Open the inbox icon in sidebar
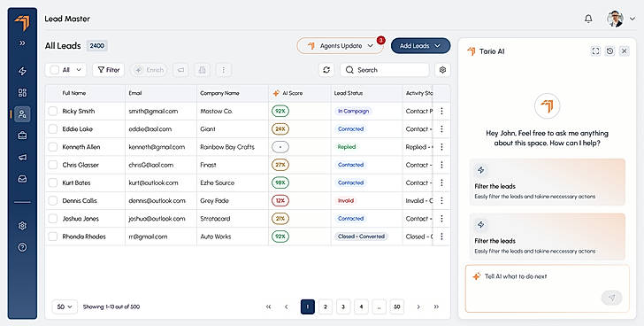Image resolution: width=644 pixels, height=326 pixels. point(22,179)
